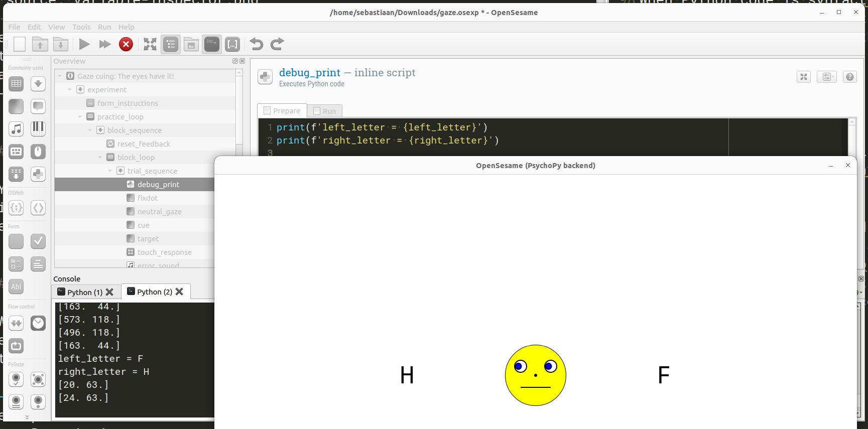
Task: Click the quick run double-arrow icon
Action: tap(105, 45)
